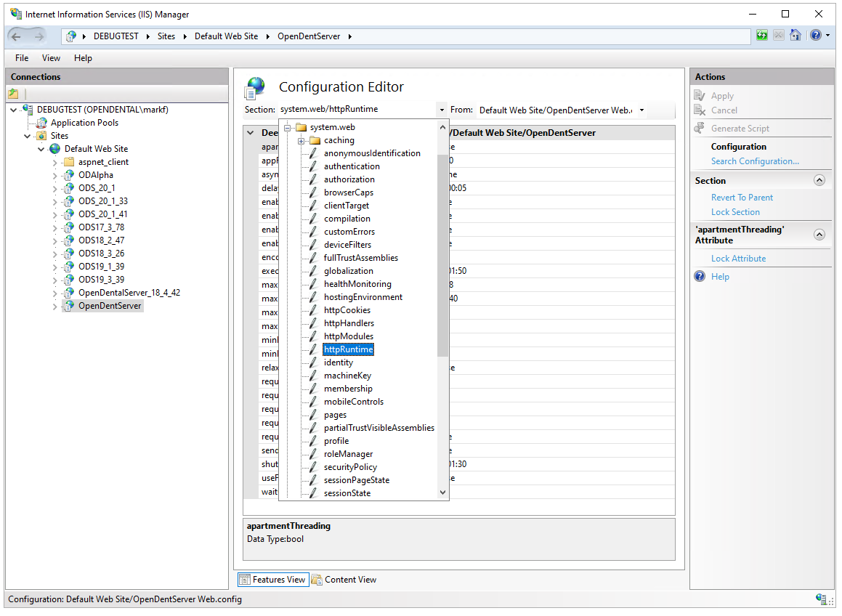Click the Revert To Parent link
Screen dimensions: 842x616
(x=742, y=198)
